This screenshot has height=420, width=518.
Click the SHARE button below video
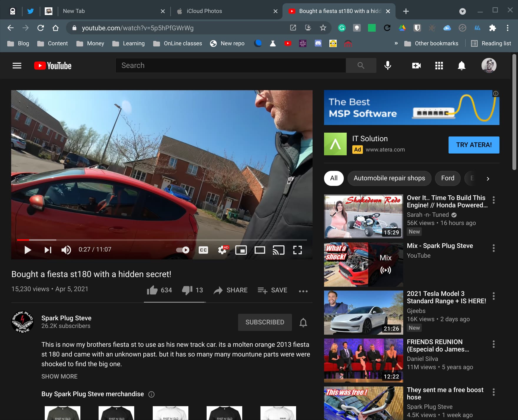[231, 290]
